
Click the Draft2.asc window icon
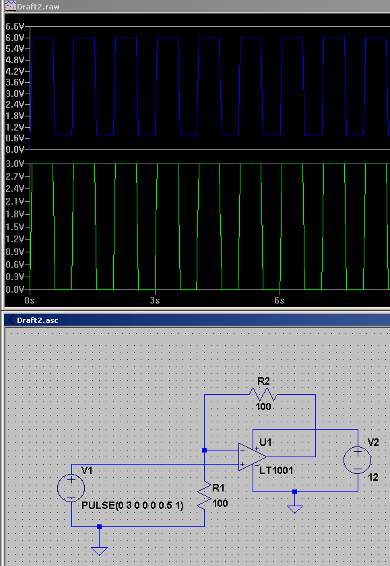click(x=12, y=320)
